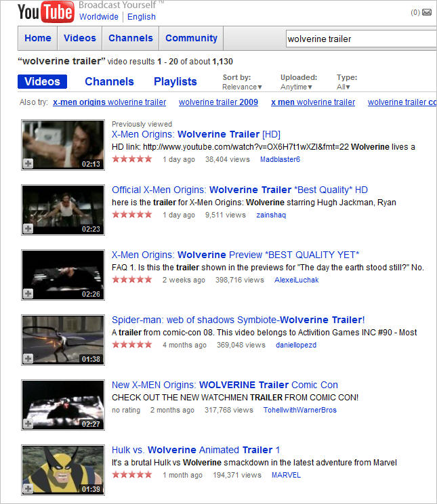This screenshot has height=504, width=437.
Task: Open 'X-Men Origins: Wolverine Trailer [HD]' title
Action: coord(196,134)
